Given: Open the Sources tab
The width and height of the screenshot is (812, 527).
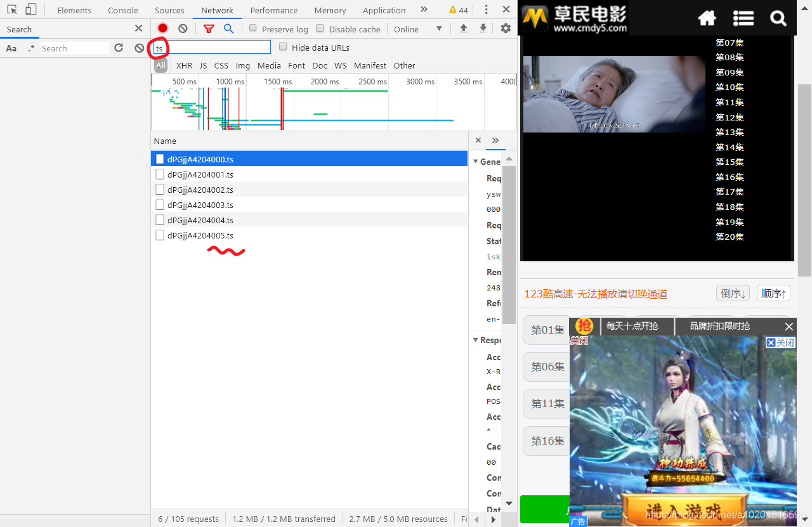Looking at the screenshot, I should pyautogui.click(x=169, y=10).
